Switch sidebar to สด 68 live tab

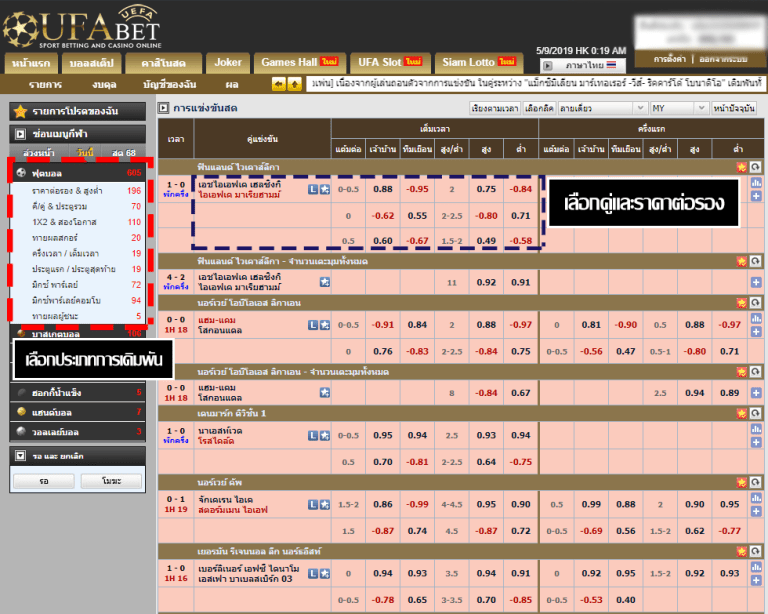[x=123, y=152]
